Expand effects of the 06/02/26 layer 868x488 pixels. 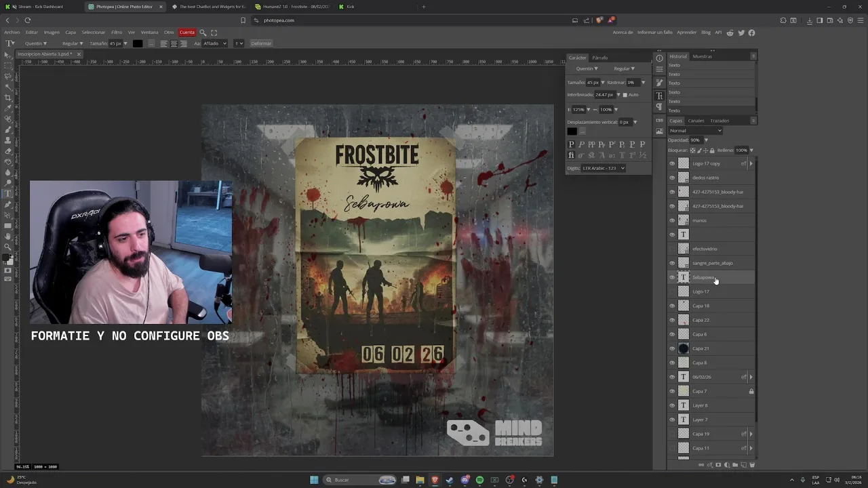pos(751,377)
